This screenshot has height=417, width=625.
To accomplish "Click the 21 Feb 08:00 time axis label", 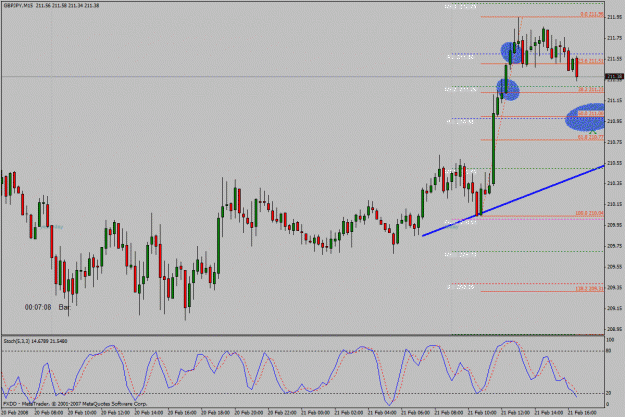I will tap(448, 413).
